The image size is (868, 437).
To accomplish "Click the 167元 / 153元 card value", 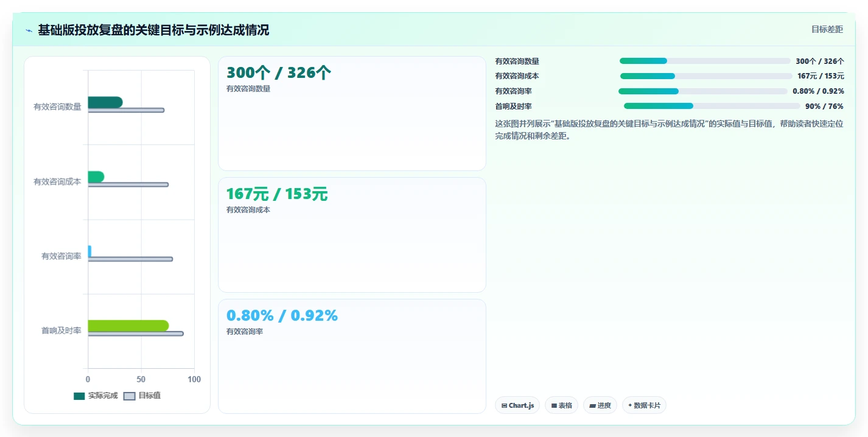I will coord(277,195).
